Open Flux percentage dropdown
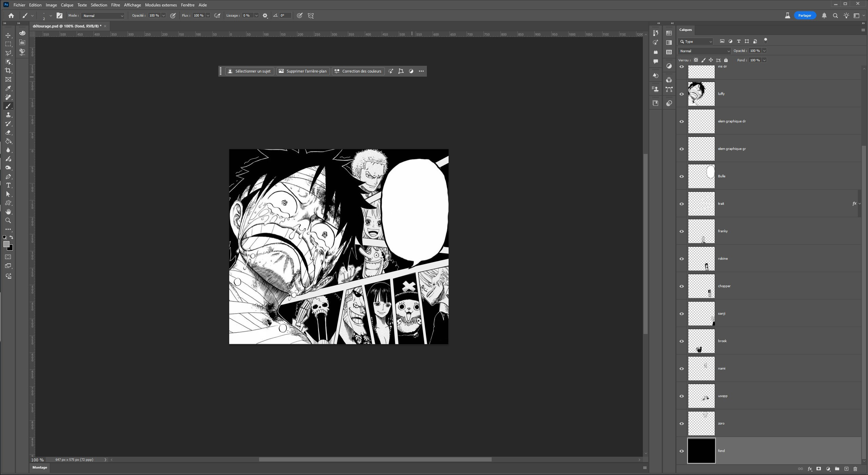The image size is (868, 475). point(208,16)
